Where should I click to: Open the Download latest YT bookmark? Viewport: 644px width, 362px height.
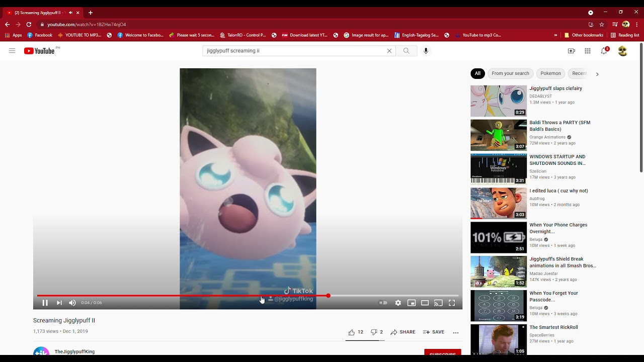tap(305, 35)
